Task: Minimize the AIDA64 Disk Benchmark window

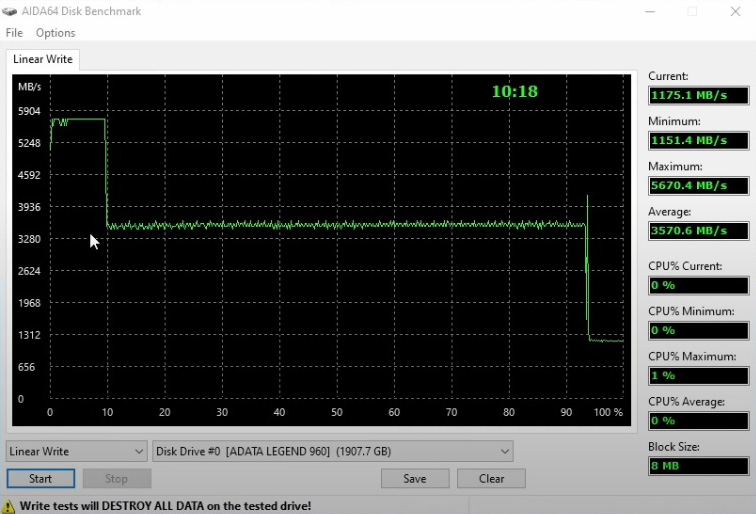Action: point(647,11)
